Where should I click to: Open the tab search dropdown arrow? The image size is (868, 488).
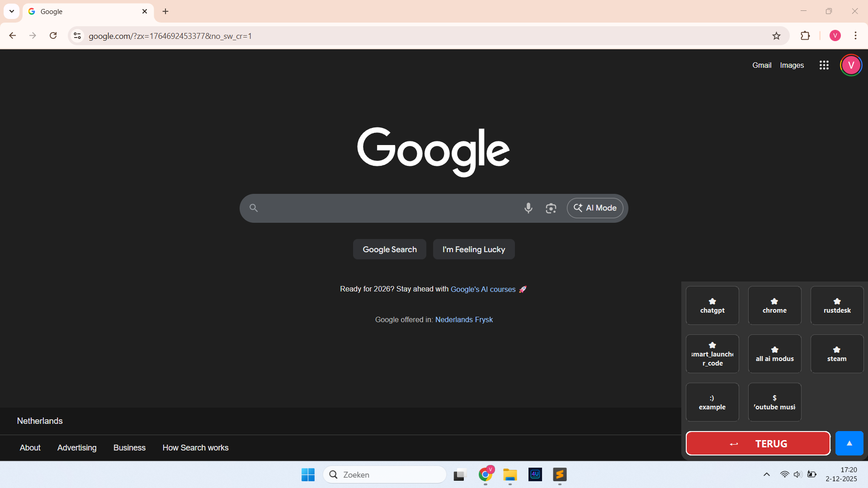pos(11,11)
